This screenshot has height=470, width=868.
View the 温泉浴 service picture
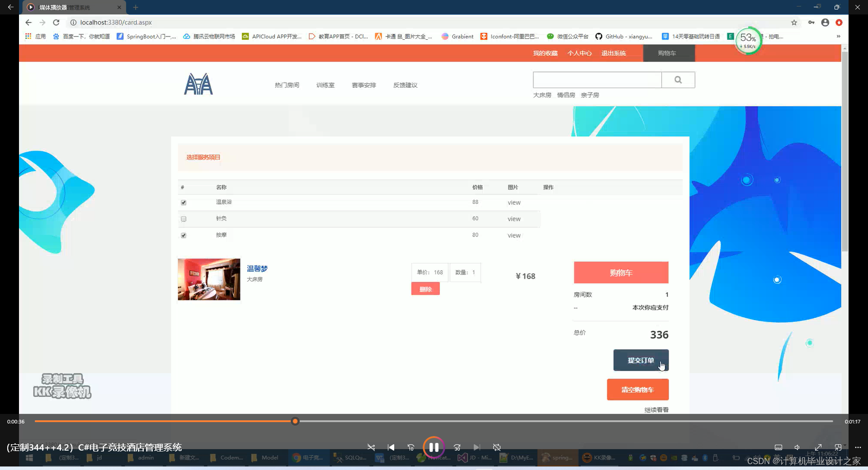pyautogui.click(x=514, y=202)
